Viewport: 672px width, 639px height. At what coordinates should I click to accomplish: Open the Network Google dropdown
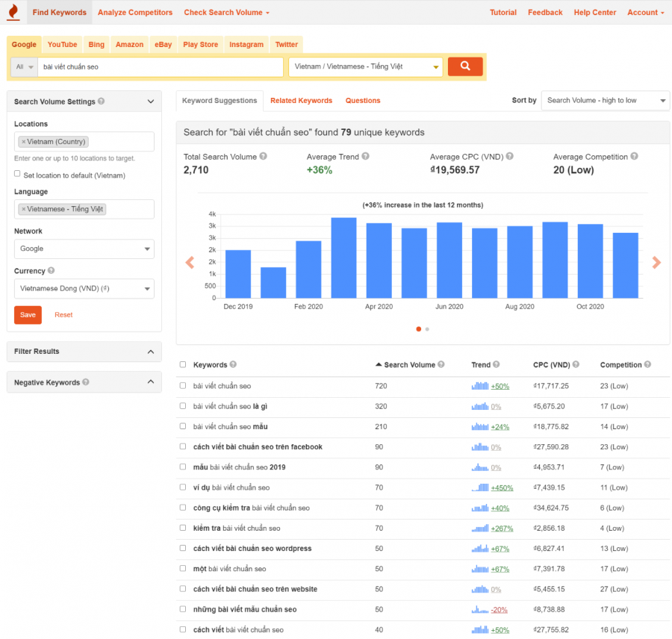tap(84, 249)
